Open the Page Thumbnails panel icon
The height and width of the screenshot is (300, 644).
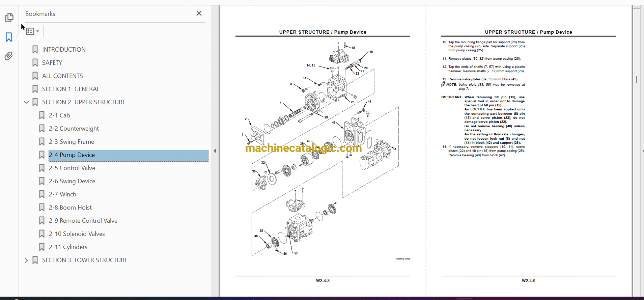tap(9, 17)
